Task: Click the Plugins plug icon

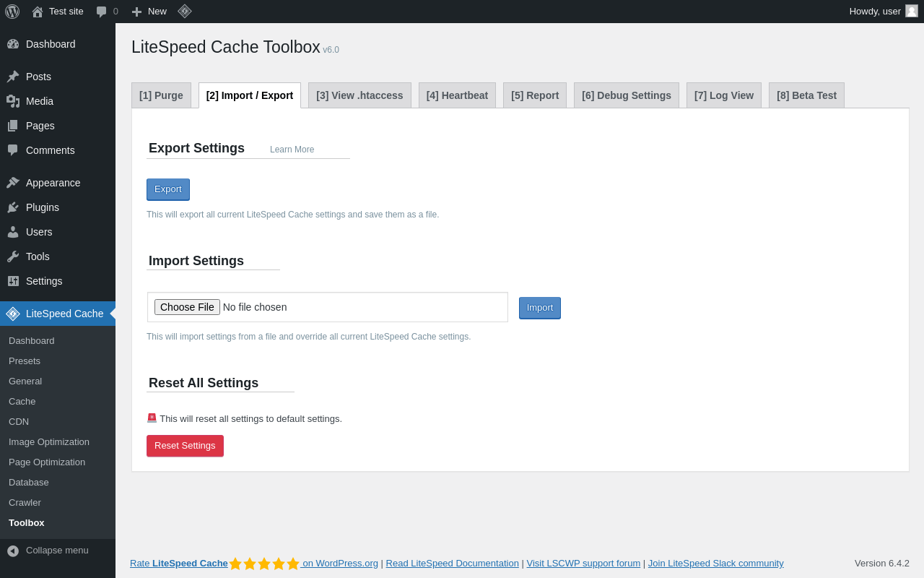Action: pyautogui.click(x=13, y=207)
